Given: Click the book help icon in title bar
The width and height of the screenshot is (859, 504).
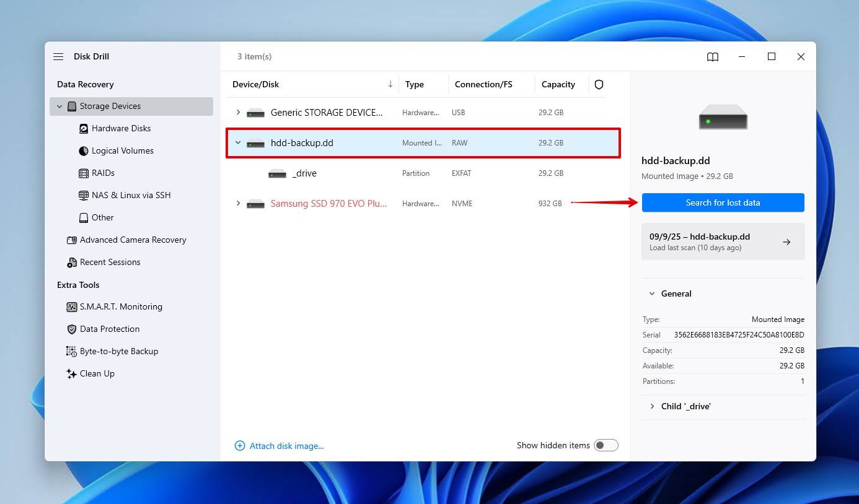Looking at the screenshot, I should tap(713, 57).
